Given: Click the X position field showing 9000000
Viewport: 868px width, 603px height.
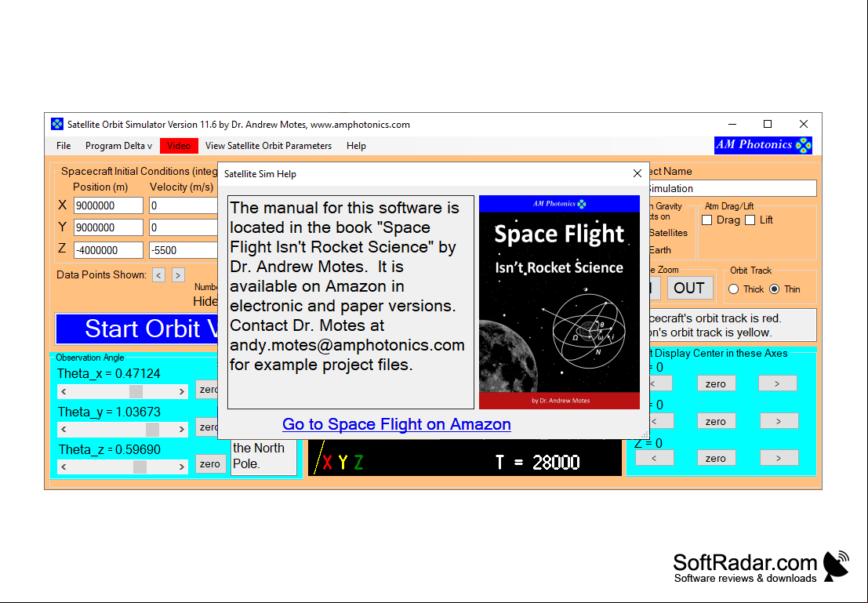Looking at the screenshot, I should (108, 205).
